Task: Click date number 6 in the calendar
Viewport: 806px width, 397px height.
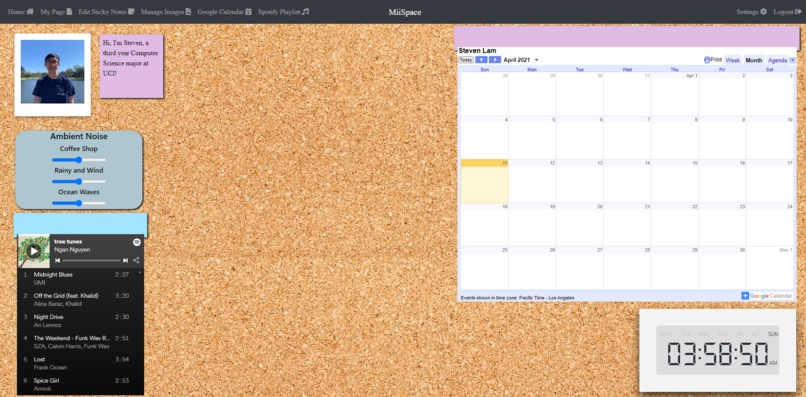Action: pos(601,119)
